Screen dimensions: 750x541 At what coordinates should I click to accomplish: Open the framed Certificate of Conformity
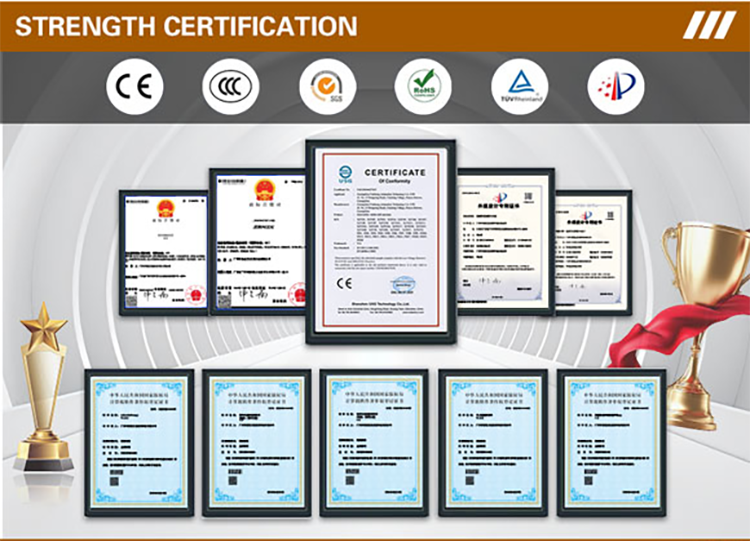(381, 242)
